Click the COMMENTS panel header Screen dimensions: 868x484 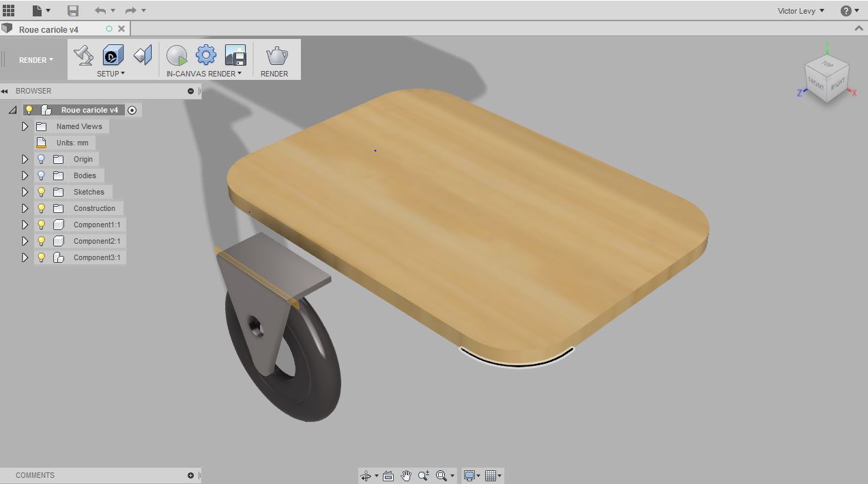(100, 475)
